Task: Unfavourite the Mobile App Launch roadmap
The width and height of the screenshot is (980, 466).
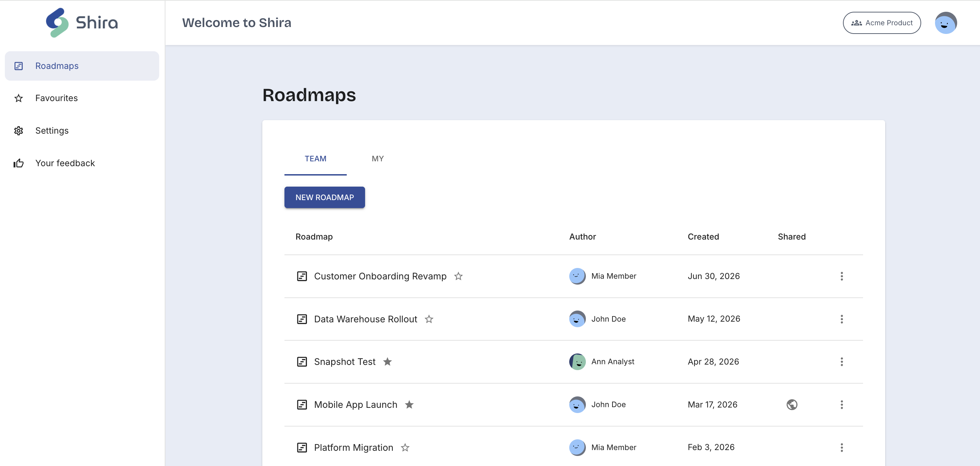Action: (409, 405)
